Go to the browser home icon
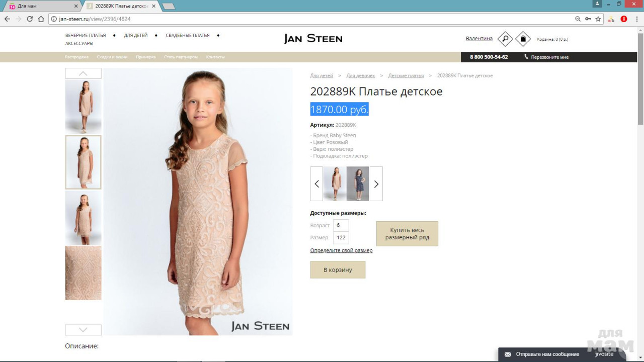Screen dimensions: 644x362 [41, 19]
